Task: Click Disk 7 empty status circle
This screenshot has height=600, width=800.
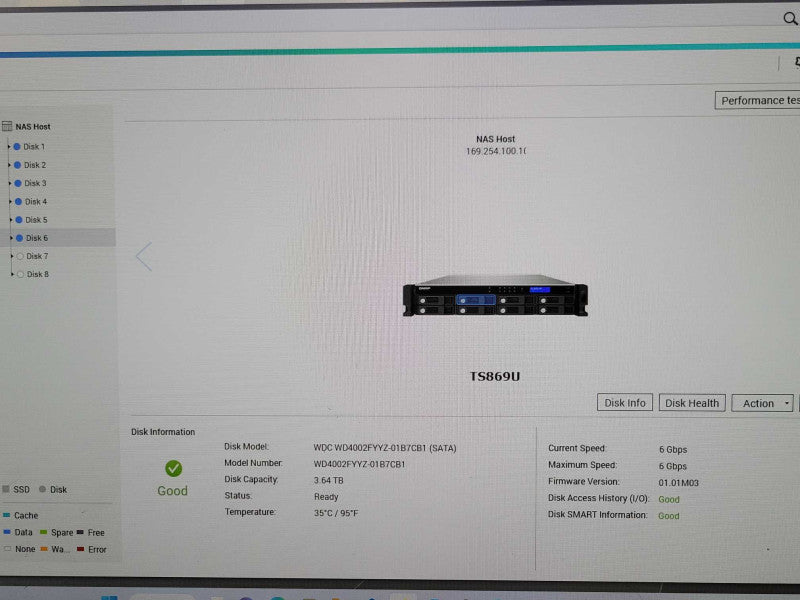Action: [x=20, y=256]
